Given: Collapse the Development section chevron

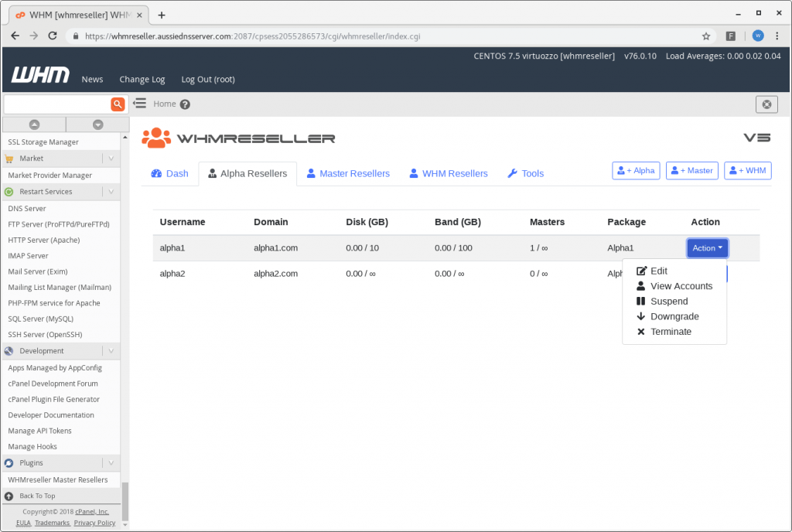Looking at the screenshot, I should click(x=111, y=351).
